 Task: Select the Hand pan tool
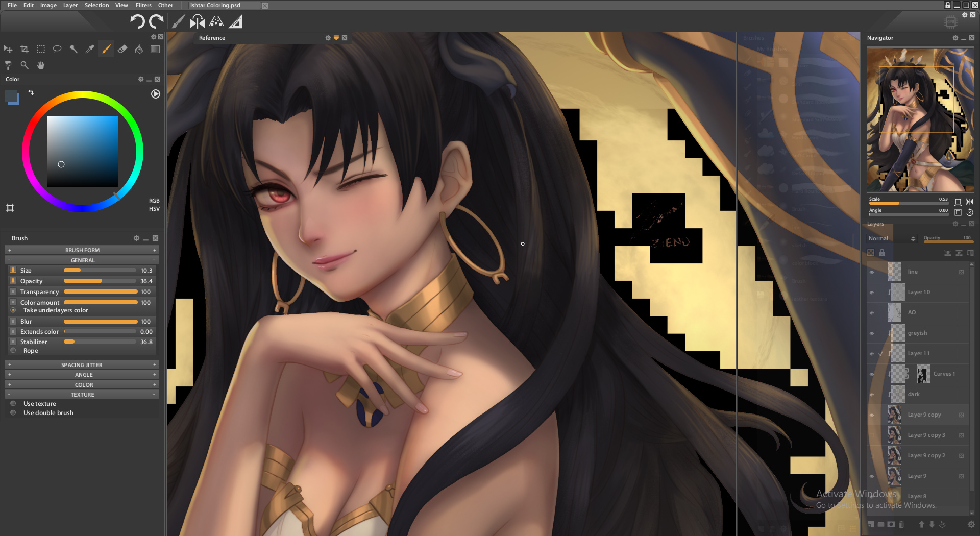tap(41, 65)
